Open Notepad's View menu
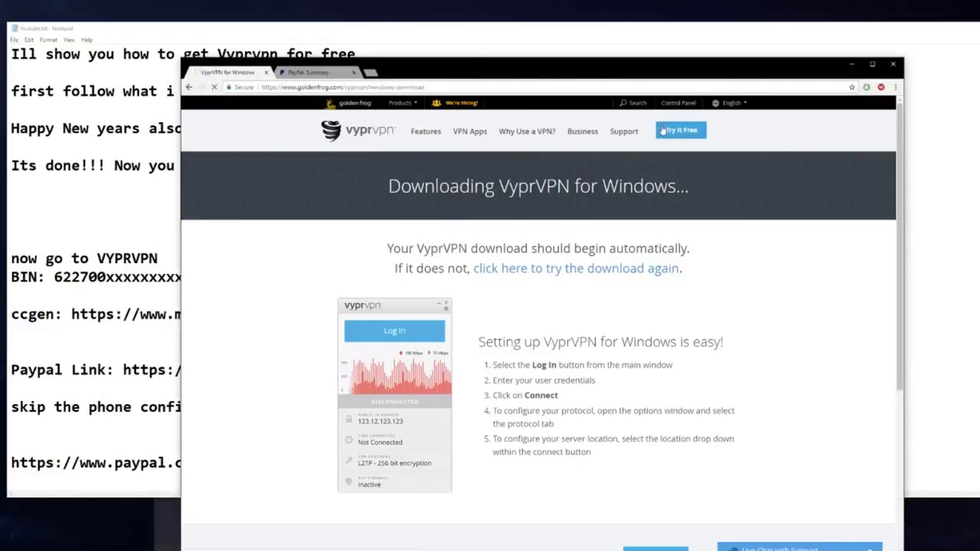 click(67, 40)
